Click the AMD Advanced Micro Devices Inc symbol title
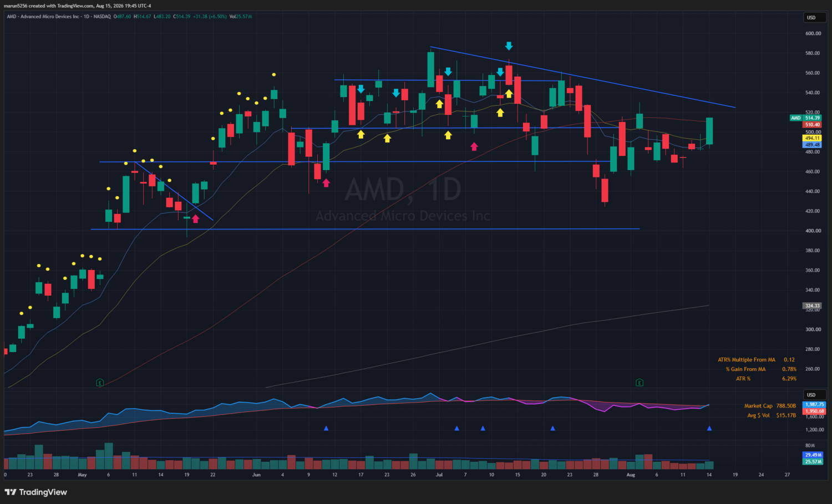832x504 pixels. 43,17
